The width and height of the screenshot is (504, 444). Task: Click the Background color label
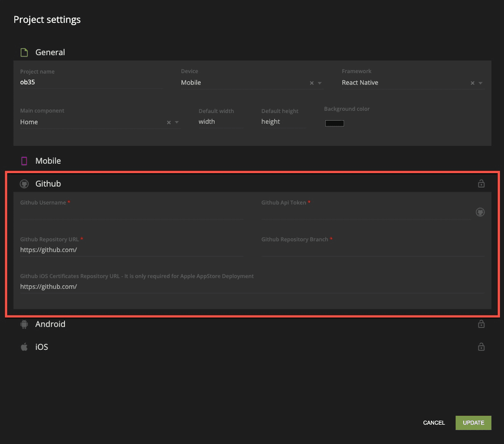[347, 109]
